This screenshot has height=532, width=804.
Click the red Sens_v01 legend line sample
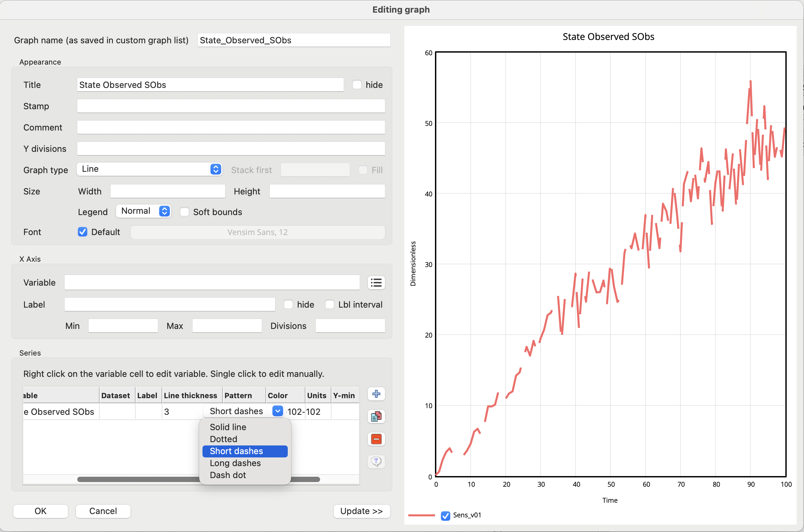pyautogui.click(x=421, y=515)
